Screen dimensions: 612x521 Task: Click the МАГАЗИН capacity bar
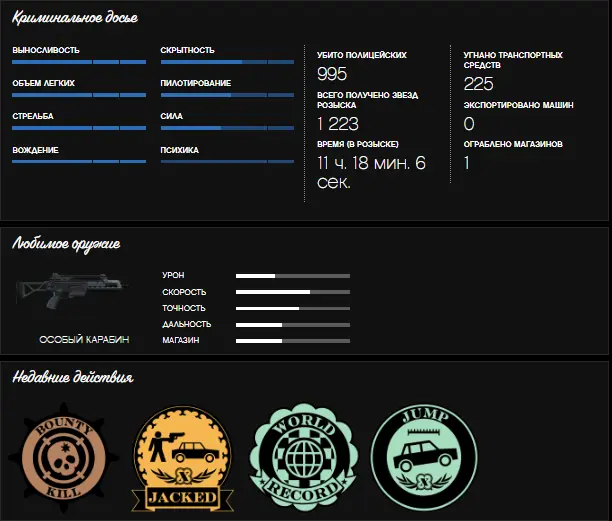[x=293, y=341]
